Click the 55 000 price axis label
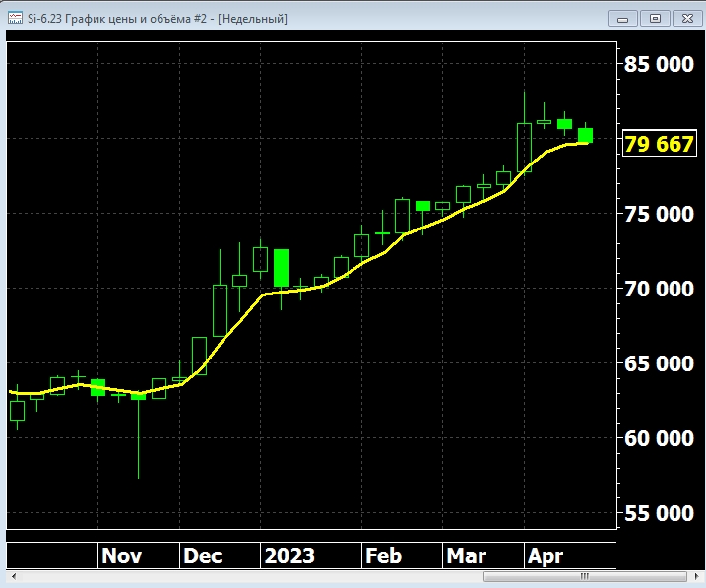The height and width of the screenshot is (588, 706). (659, 513)
